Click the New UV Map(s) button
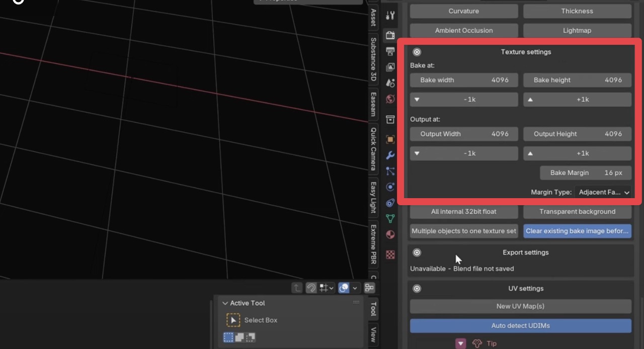The image size is (644, 349). coord(520,306)
